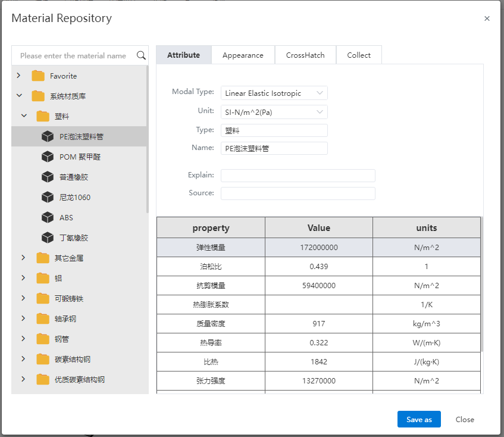Image resolution: width=504 pixels, height=437 pixels.
Task: Click the 热导率 value 0.322
Action: click(319, 342)
